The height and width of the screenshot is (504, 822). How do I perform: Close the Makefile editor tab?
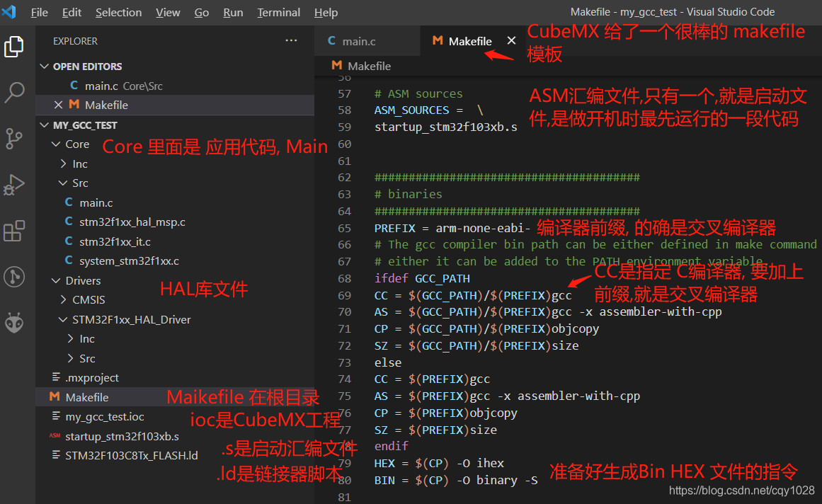click(512, 40)
